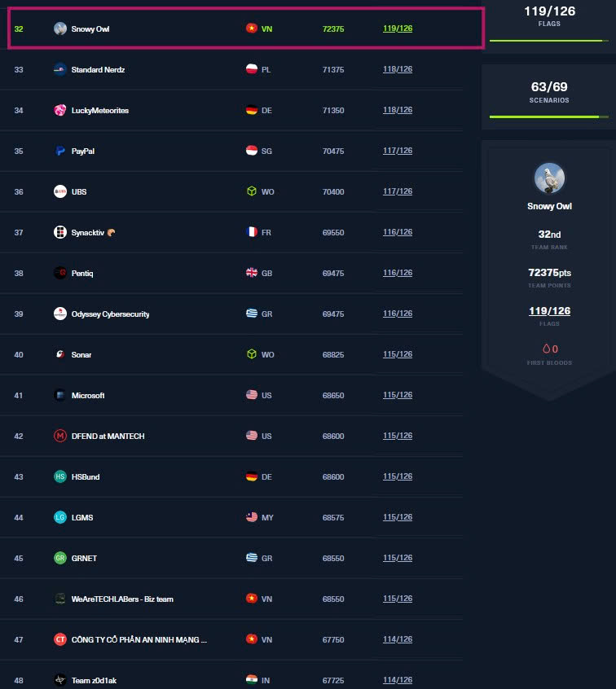616x689 pixels.
Task: Click the flags progress bar under 119/126
Action: [549, 41]
